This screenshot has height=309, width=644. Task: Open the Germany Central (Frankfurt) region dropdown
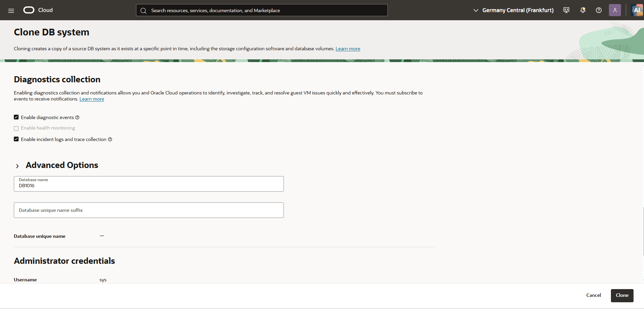513,10
